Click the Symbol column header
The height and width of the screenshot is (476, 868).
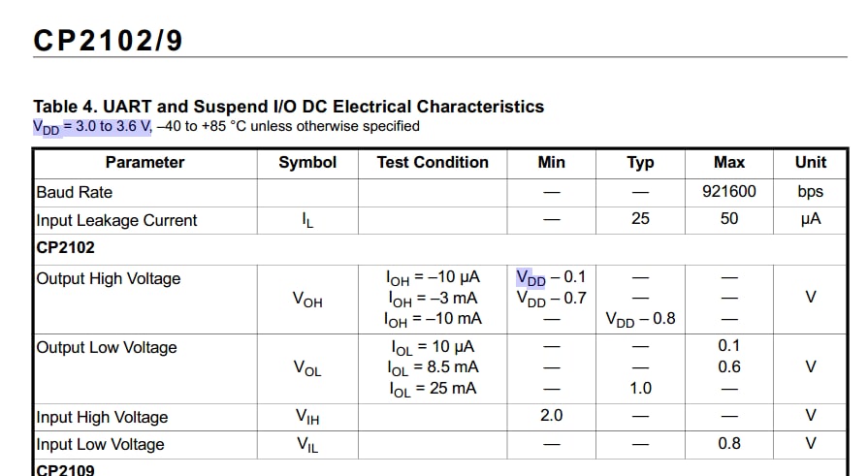[307, 163]
